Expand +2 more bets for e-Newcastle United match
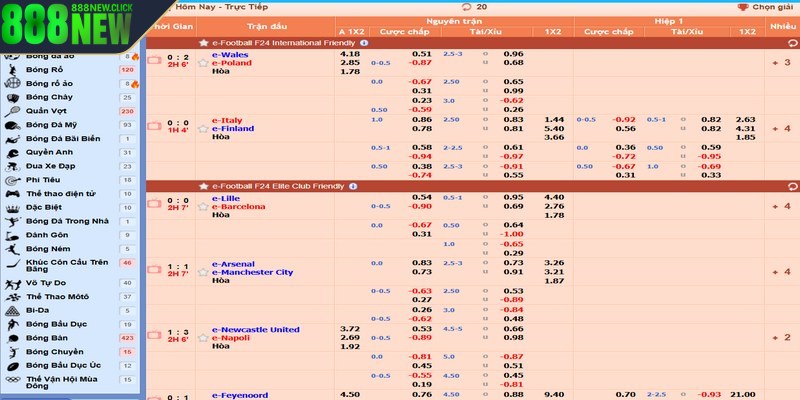Viewport: 800px width, 400px height. [782, 338]
